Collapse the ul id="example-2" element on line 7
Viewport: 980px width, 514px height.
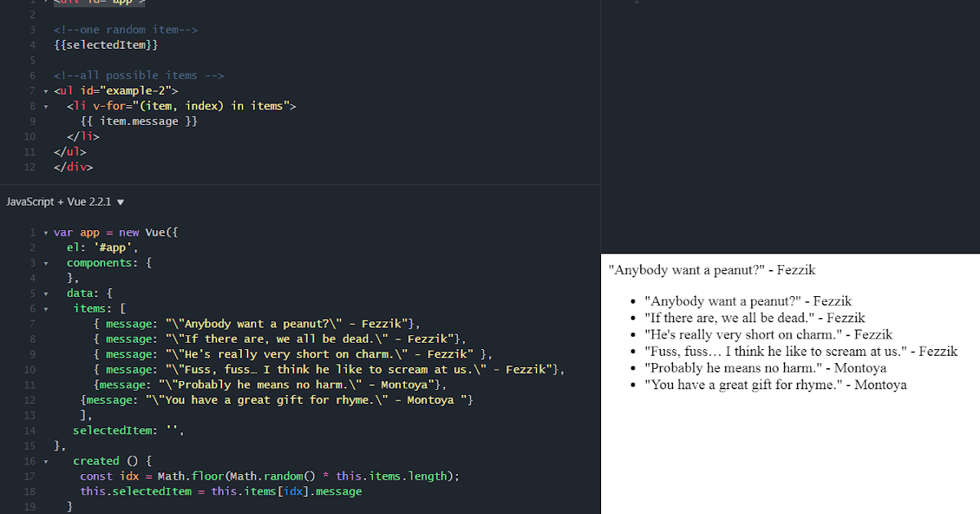click(45, 91)
